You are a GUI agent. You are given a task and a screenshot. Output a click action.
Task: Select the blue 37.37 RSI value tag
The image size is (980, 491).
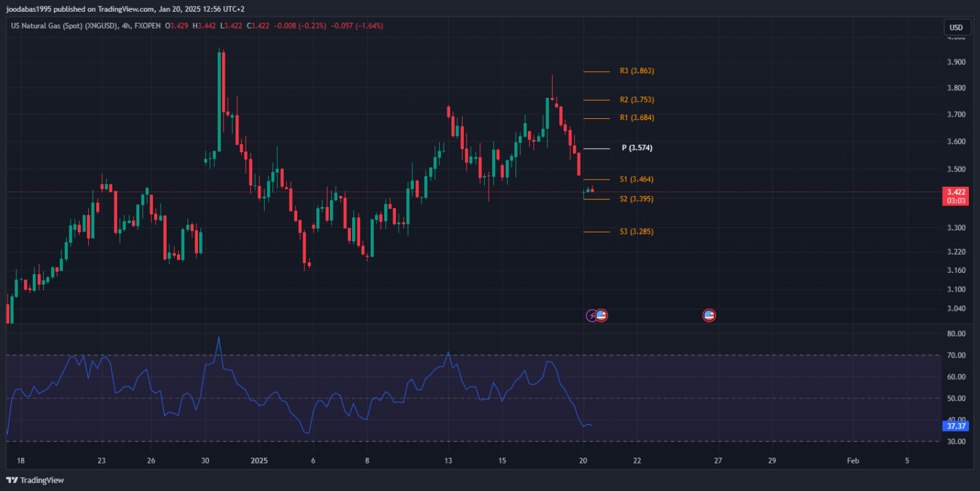(x=956, y=426)
